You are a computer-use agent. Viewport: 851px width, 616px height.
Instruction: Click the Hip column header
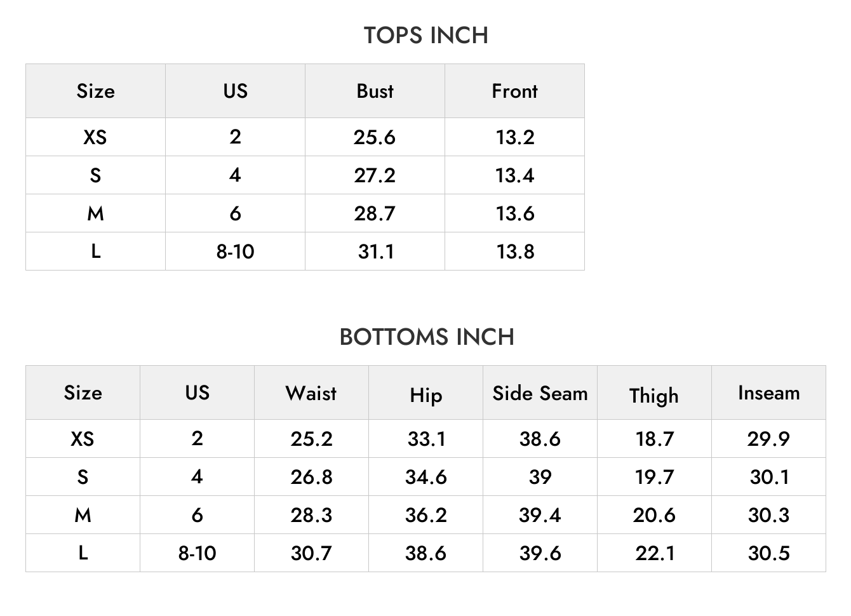(425, 396)
